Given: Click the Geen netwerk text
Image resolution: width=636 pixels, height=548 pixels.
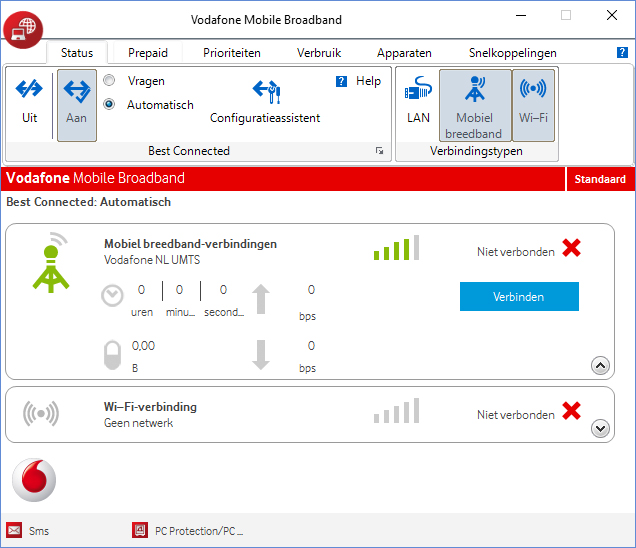Looking at the screenshot, I should 138,423.
